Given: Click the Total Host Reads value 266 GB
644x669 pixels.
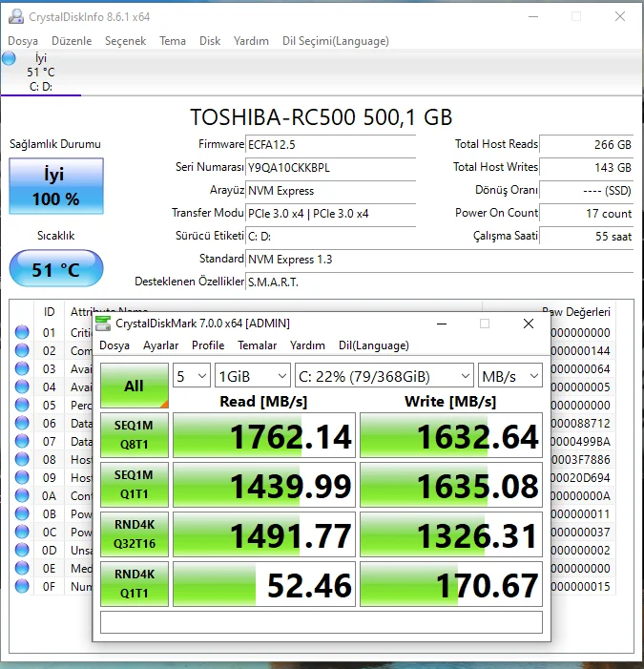Looking at the screenshot, I should click(x=587, y=145).
